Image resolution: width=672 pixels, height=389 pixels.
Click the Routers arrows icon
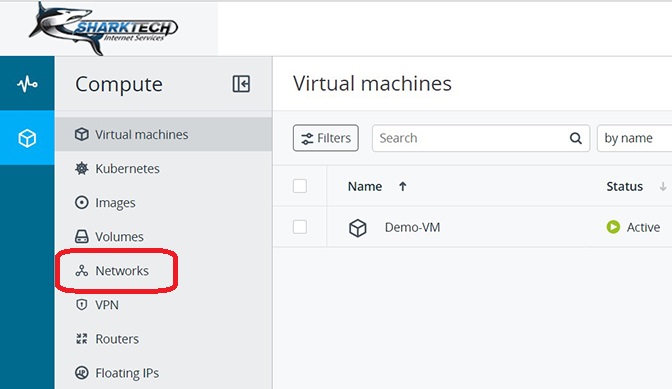click(x=81, y=339)
